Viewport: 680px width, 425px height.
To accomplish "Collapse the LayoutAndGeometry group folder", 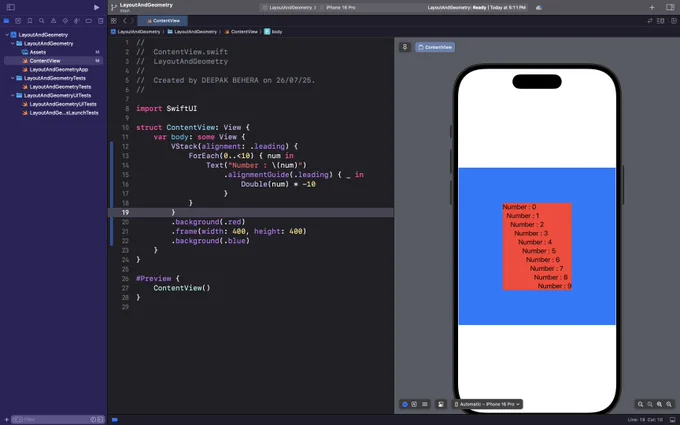I will pos(13,43).
